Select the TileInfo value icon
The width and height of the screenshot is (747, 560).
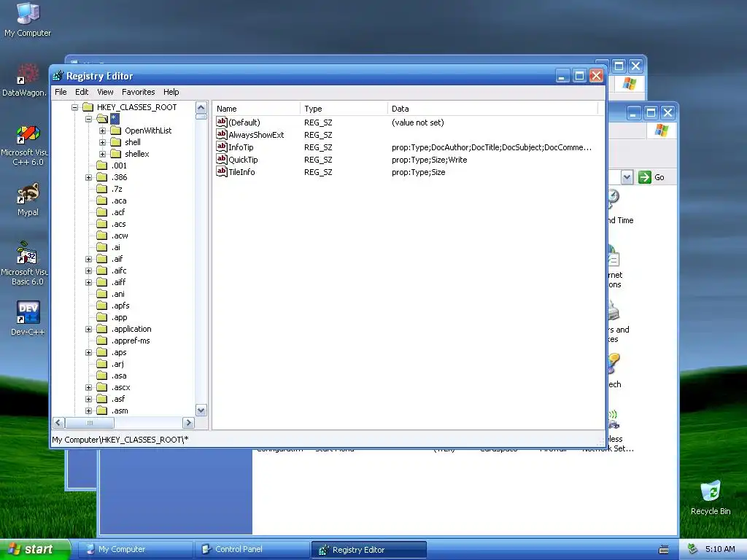[222, 171]
